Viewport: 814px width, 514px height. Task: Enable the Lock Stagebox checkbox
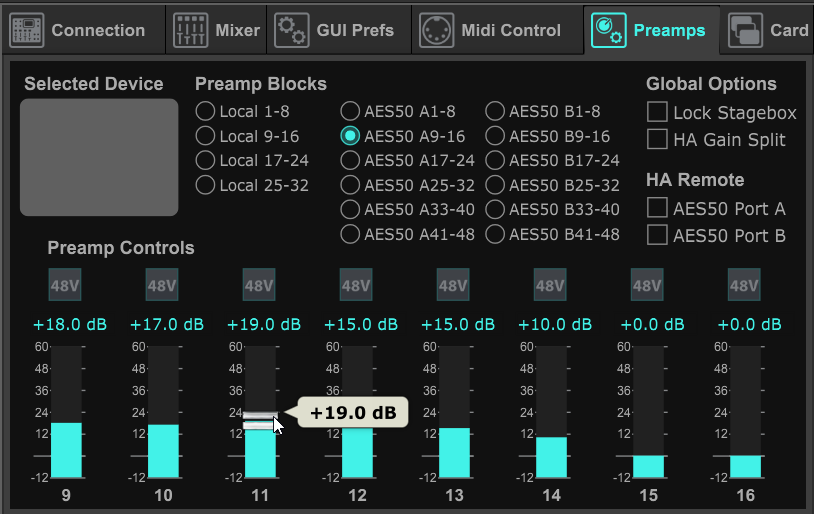click(x=657, y=112)
